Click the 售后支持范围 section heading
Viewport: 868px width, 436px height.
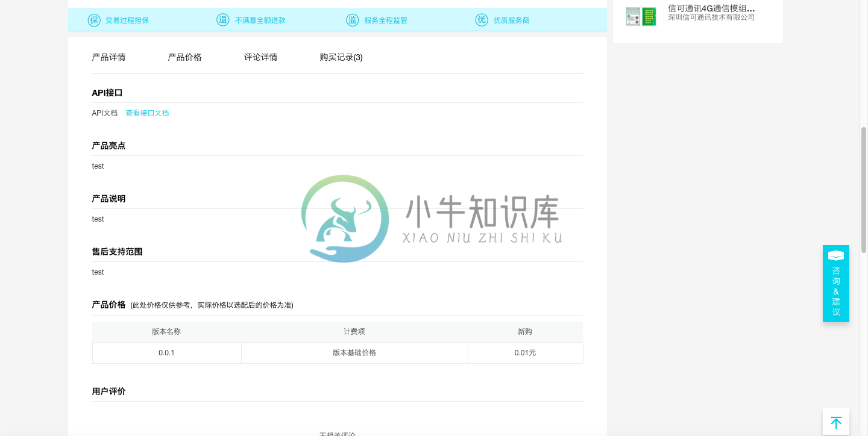[117, 252]
